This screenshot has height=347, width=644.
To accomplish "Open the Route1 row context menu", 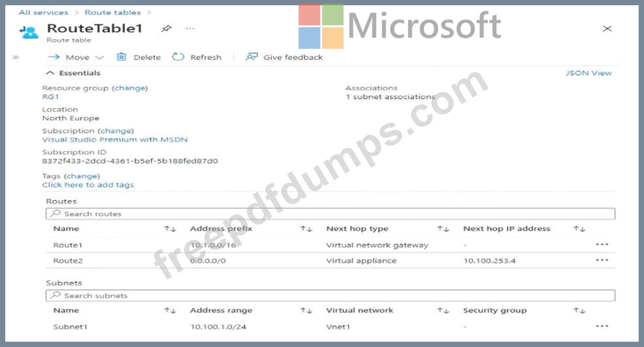I will coord(602,245).
